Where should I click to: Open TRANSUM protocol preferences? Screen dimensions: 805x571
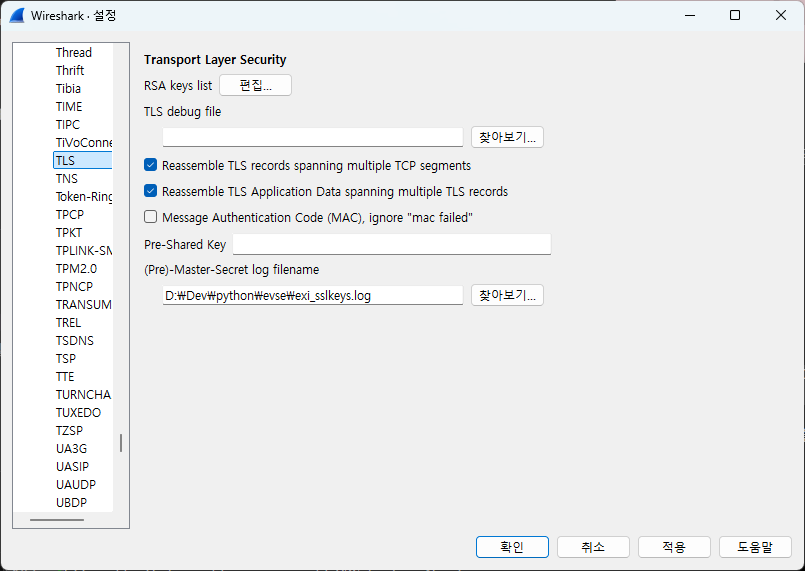pyautogui.click(x=83, y=304)
